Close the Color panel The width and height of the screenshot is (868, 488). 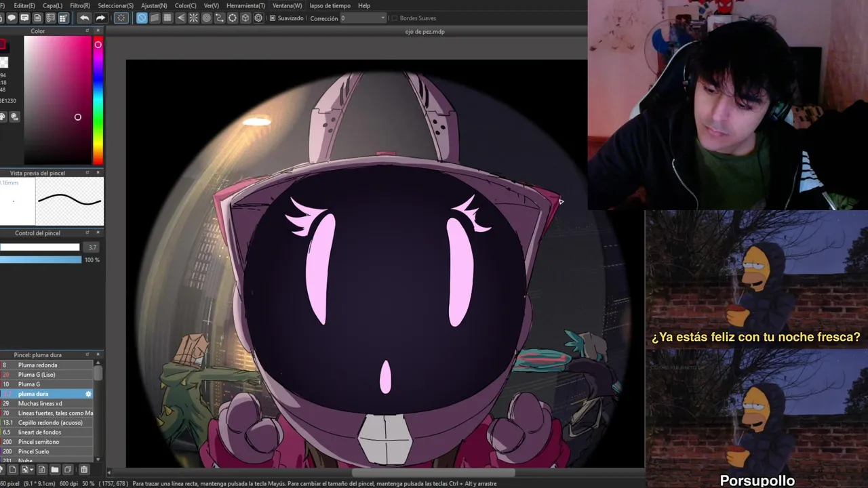click(98, 31)
